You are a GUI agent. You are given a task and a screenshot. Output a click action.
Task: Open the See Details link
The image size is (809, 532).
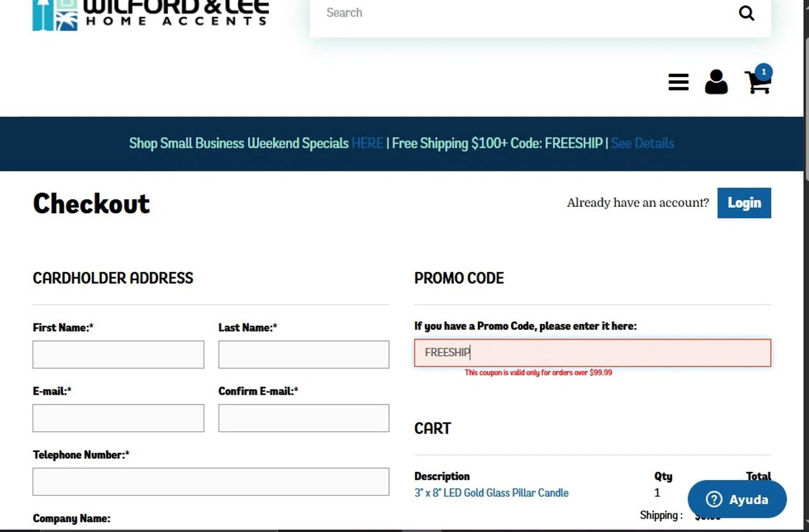coord(642,143)
